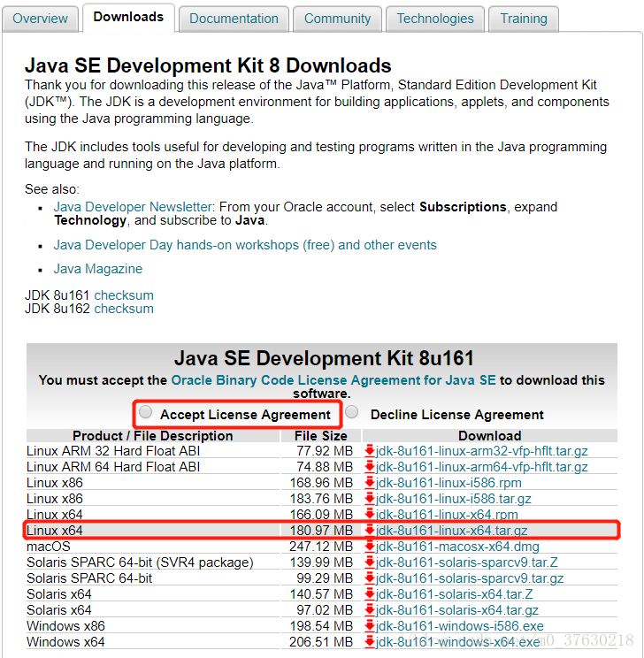Image resolution: width=644 pixels, height=658 pixels.
Task: Go to the Technologies tab
Action: point(435,19)
